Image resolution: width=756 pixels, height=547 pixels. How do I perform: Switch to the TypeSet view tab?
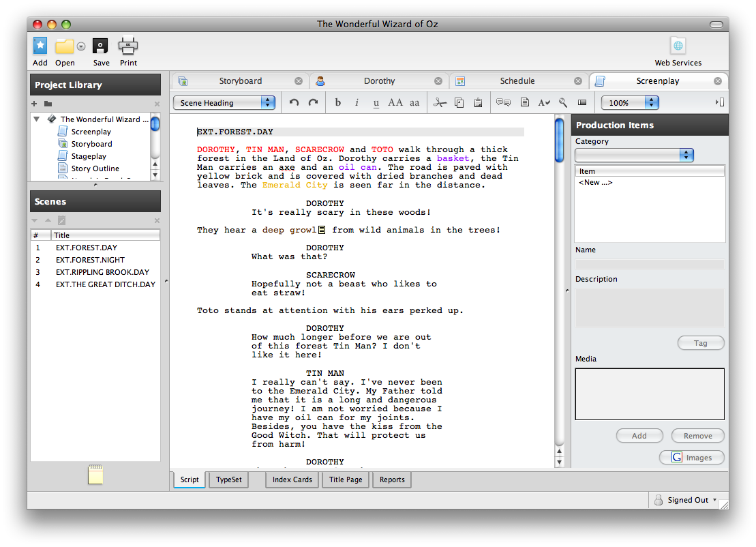point(229,479)
